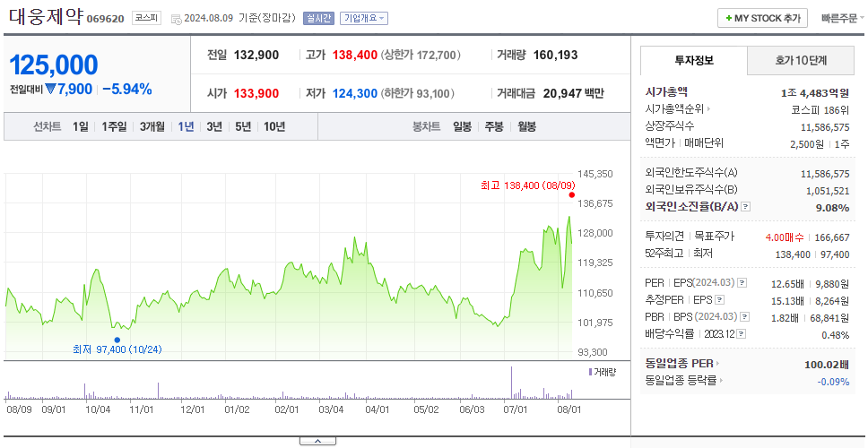Click the 코스피 market label

[146, 18]
